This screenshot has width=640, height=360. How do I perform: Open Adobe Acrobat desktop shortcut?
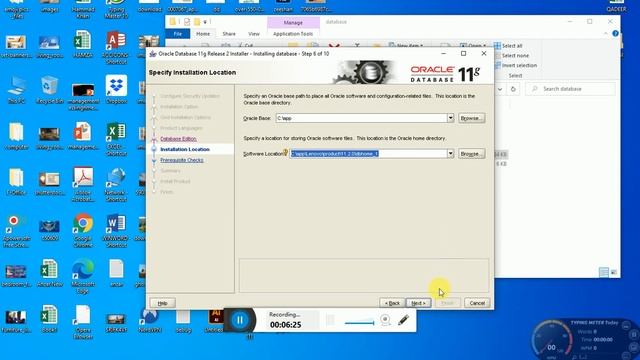pyautogui.click(x=83, y=185)
